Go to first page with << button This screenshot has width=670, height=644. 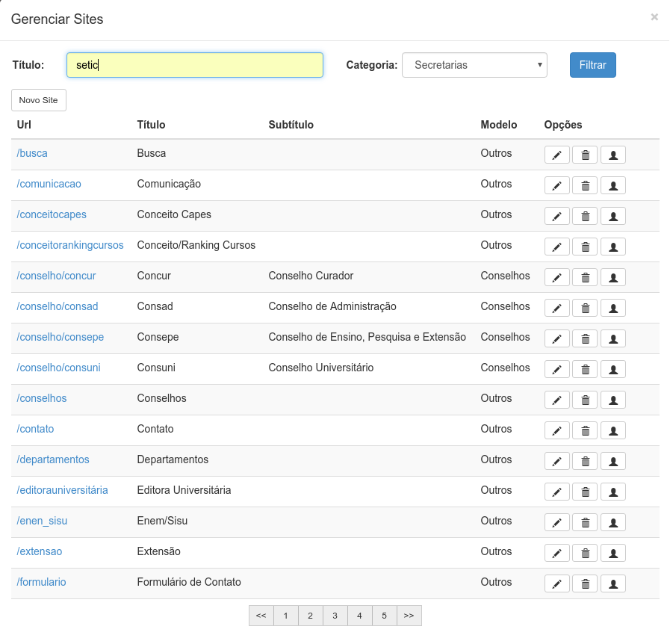(261, 616)
